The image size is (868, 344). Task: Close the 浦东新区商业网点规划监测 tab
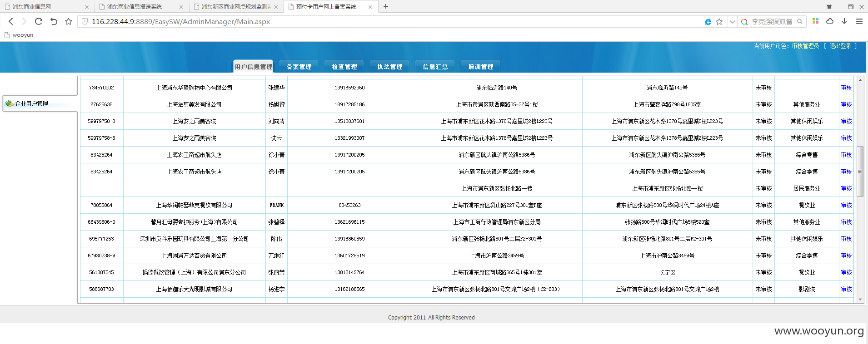276,7
